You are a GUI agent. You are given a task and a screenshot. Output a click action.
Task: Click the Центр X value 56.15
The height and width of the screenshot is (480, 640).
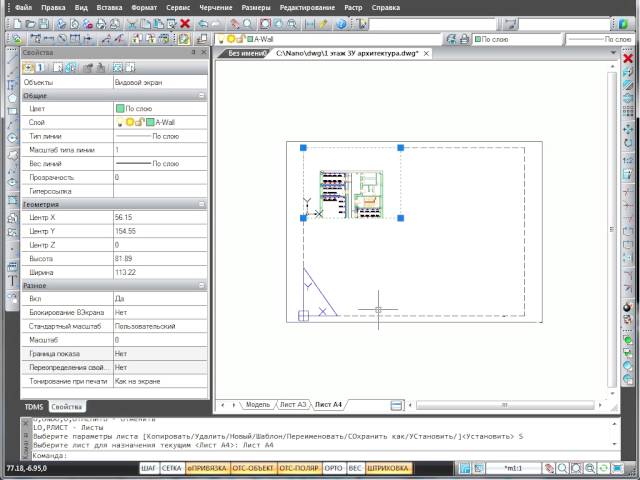(x=160, y=218)
